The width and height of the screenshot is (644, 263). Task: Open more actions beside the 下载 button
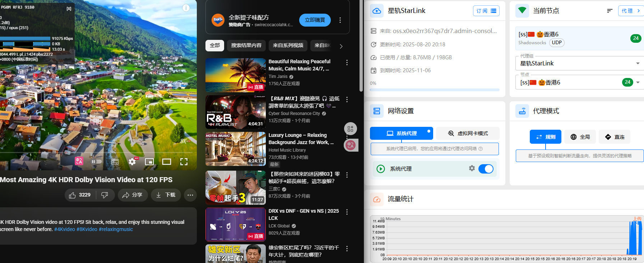tap(190, 195)
